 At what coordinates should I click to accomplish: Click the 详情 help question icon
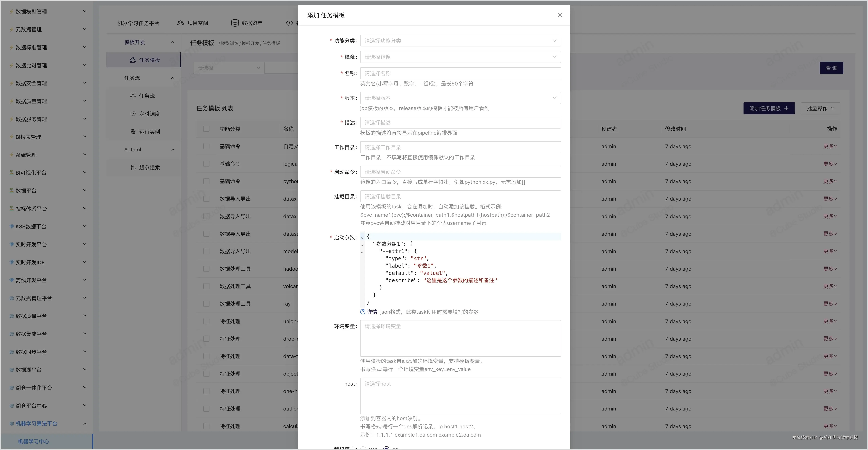tap(363, 312)
